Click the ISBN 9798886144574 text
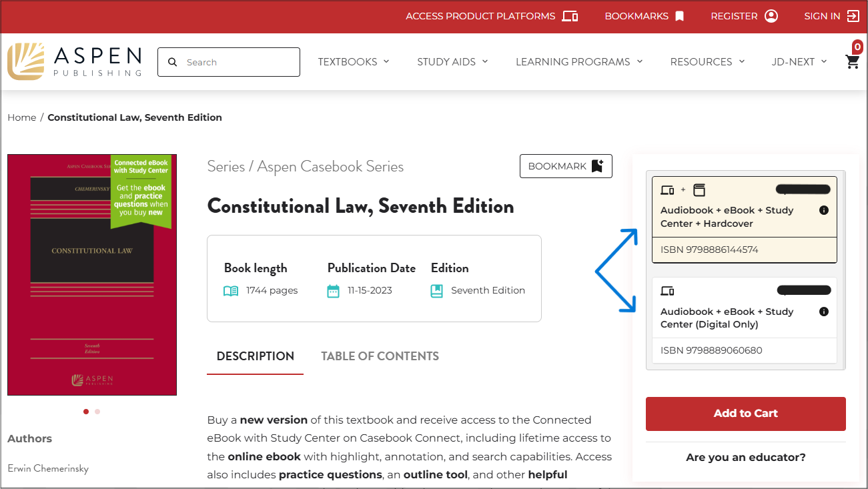The width and height of the screenshot is (868, 489). tap(709, 250)
